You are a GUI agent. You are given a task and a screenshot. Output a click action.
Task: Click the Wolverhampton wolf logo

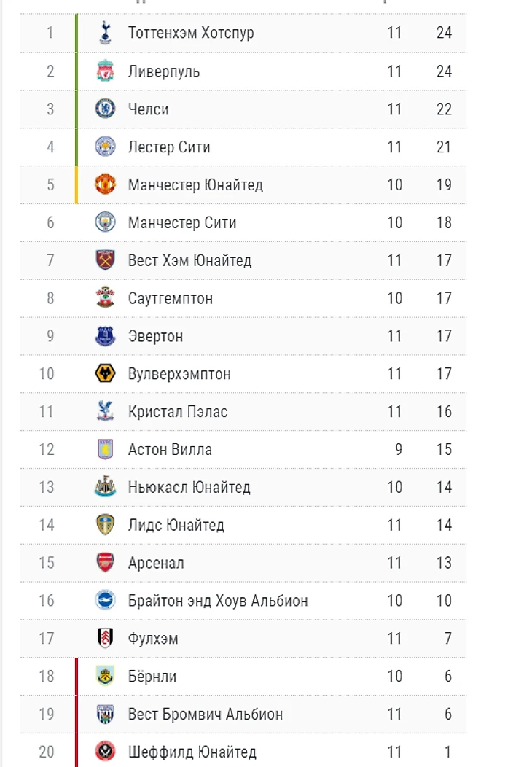106,374
